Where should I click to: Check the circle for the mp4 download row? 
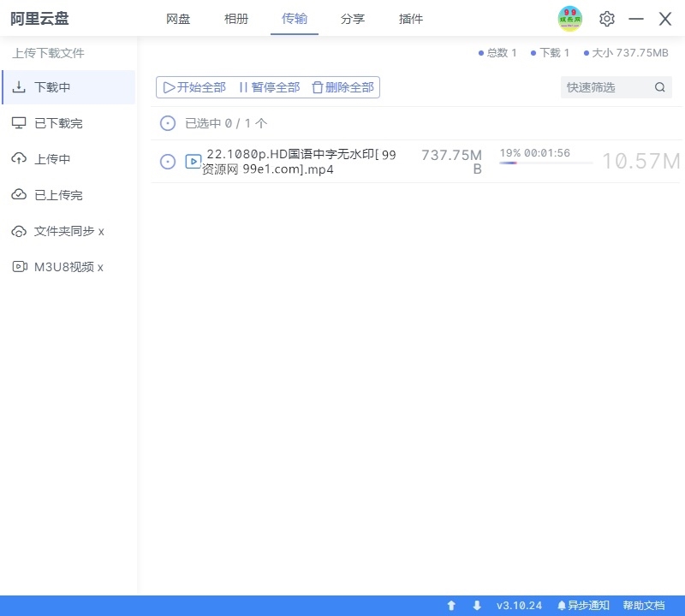click(168, 162)
